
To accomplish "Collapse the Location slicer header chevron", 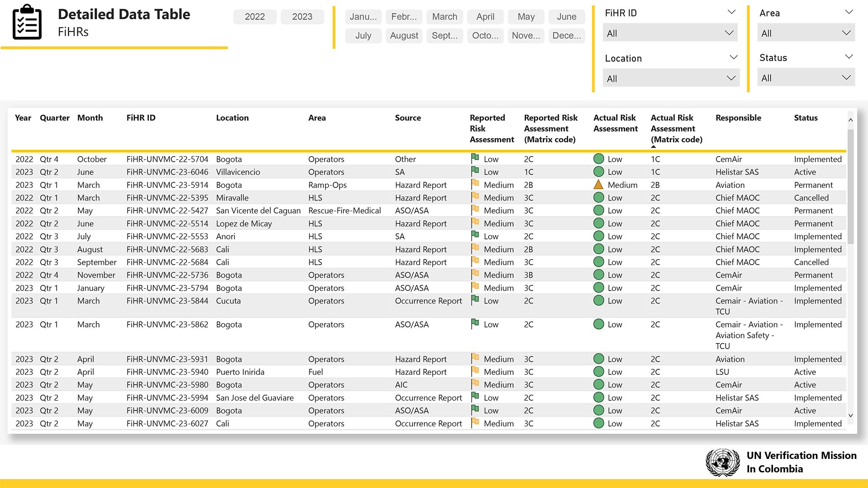I will 733,57.
